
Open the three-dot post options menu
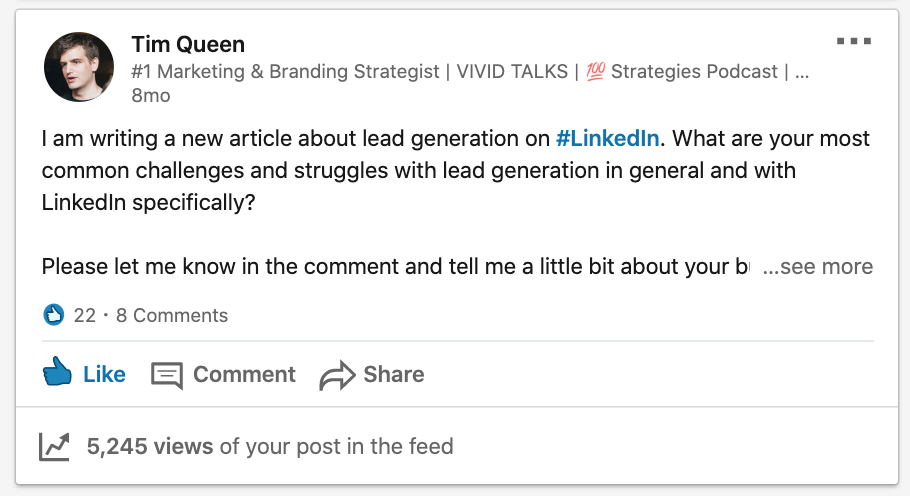click(x=853, y=42)
